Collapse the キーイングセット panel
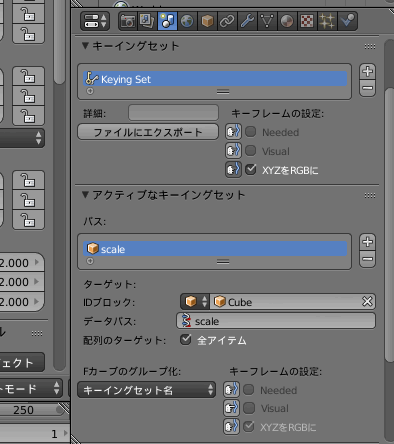Screen dimensions: 394x444 coord(85,46)
